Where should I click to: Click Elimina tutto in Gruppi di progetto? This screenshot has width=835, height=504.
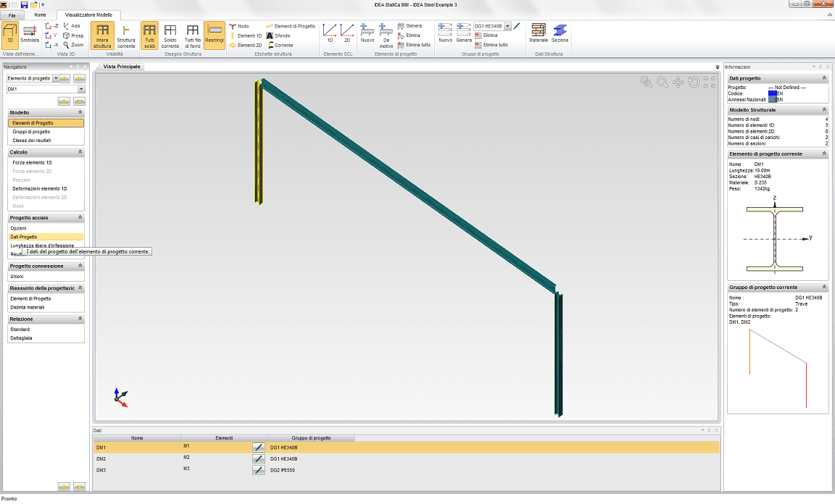click(491, 45)
